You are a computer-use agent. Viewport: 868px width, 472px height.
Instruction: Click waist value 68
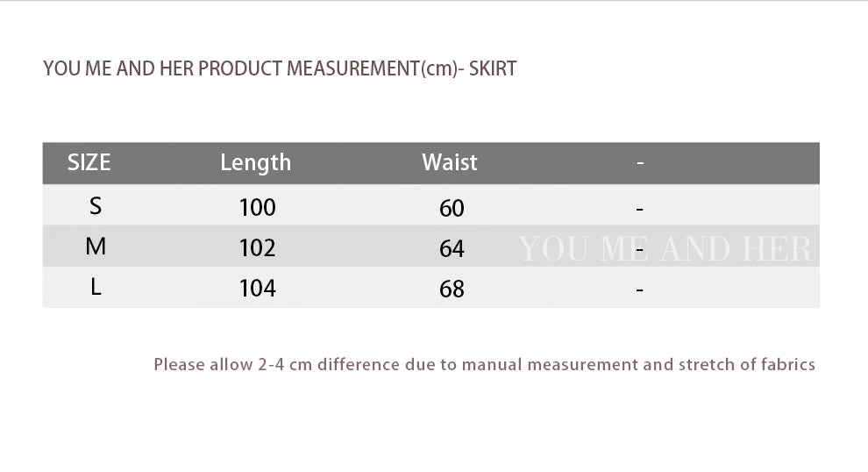tap(452, 289)
